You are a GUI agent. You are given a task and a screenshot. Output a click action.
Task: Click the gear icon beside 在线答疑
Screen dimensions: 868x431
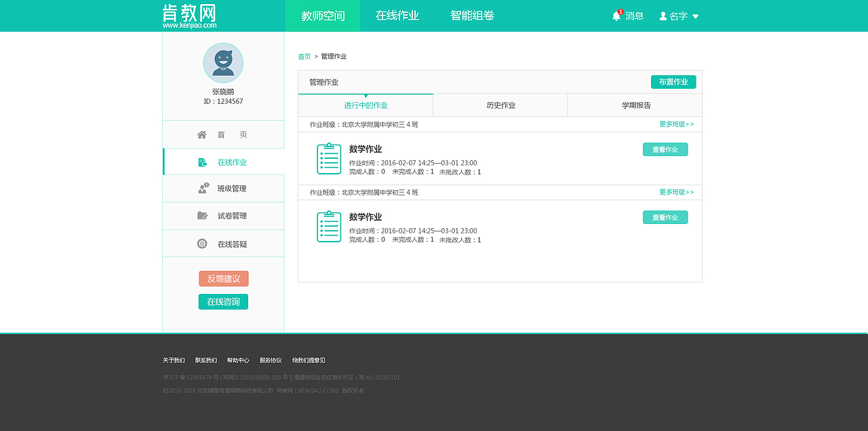202,244
